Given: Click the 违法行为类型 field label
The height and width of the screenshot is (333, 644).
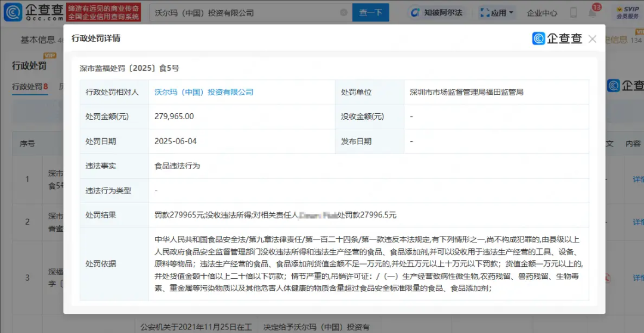Looking at the screenshot, I should click(108, 191).
